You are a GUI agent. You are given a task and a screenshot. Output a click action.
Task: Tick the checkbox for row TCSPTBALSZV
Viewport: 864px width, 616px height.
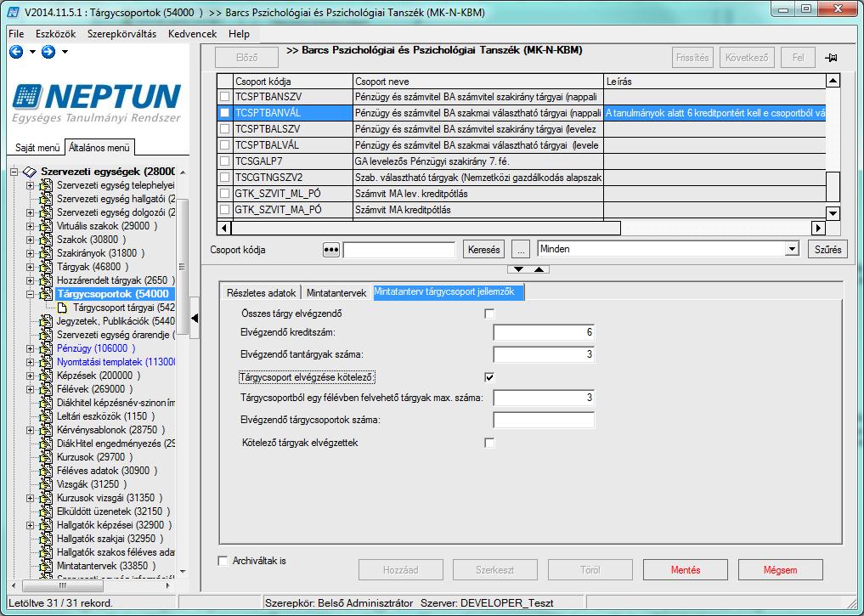coord(225,129)
